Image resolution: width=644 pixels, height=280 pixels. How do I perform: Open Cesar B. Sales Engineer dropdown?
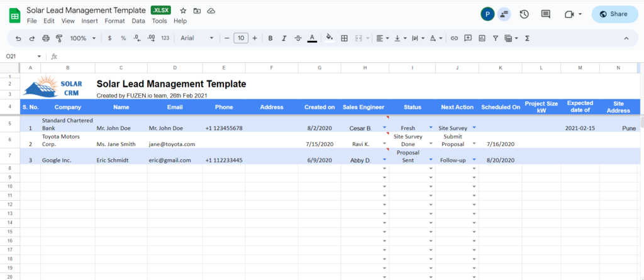(384, 128)
